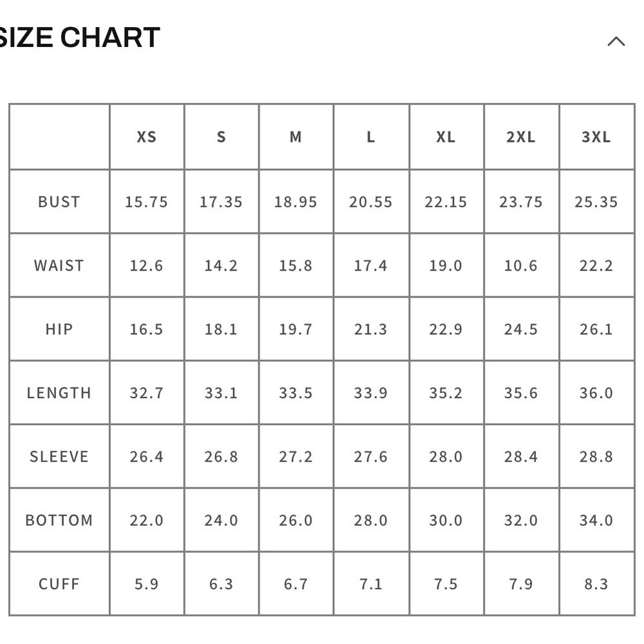Click the LENGTH row label

point(59,393)
